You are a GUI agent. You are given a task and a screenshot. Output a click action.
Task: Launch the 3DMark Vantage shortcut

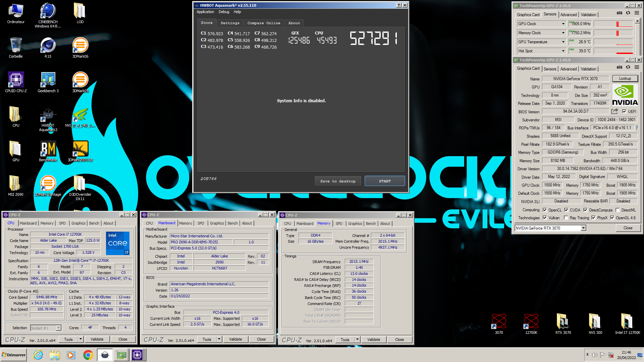pos(48,186)
